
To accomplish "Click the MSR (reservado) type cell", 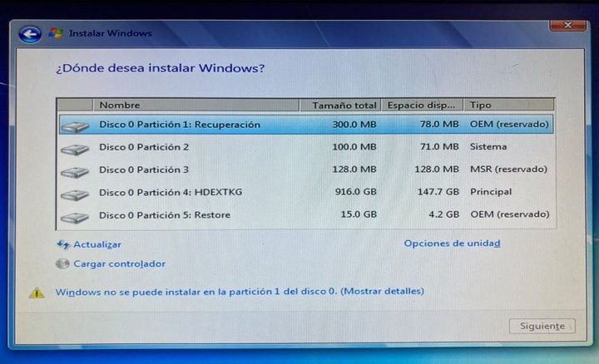I will (508, 170).
